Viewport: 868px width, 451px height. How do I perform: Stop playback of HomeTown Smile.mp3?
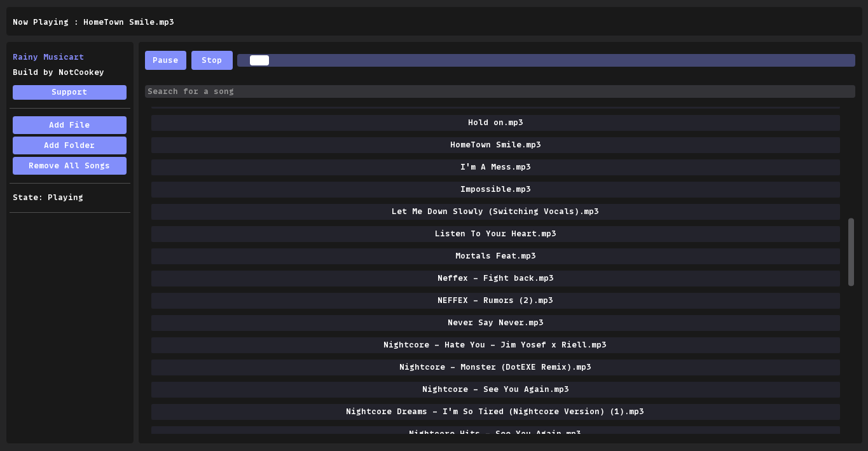212,60
